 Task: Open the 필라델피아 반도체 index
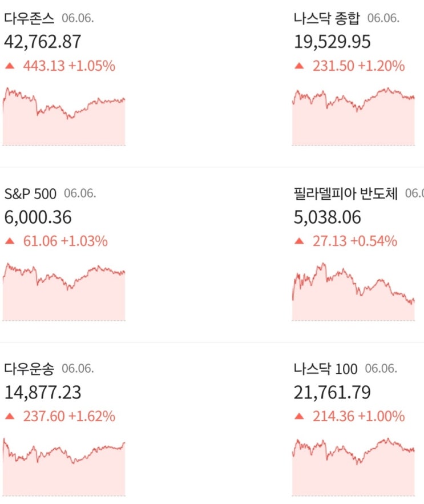[345, 194]
